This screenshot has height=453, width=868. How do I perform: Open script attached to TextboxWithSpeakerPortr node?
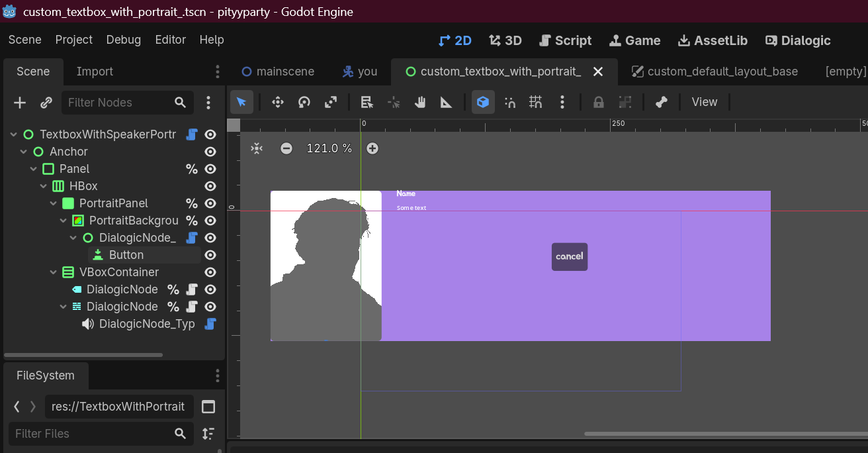pyautogui.click(x=192, y=134)
